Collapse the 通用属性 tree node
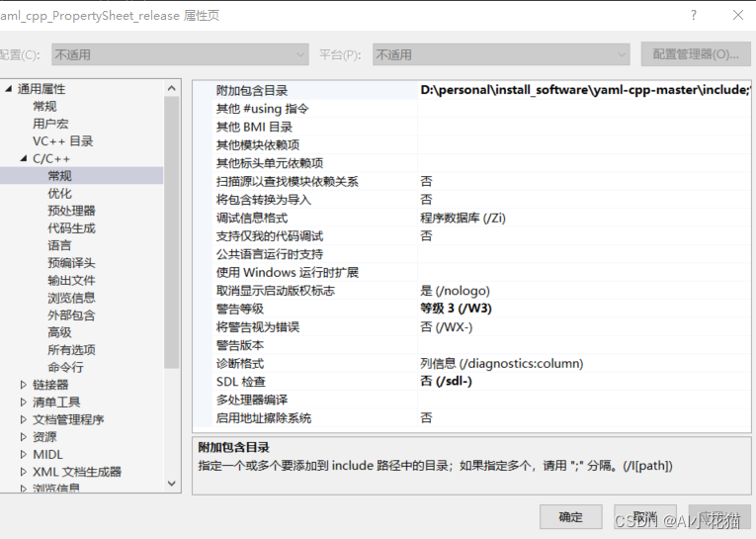The height and width of the screenshot is (539, 756). coord(8,89)
